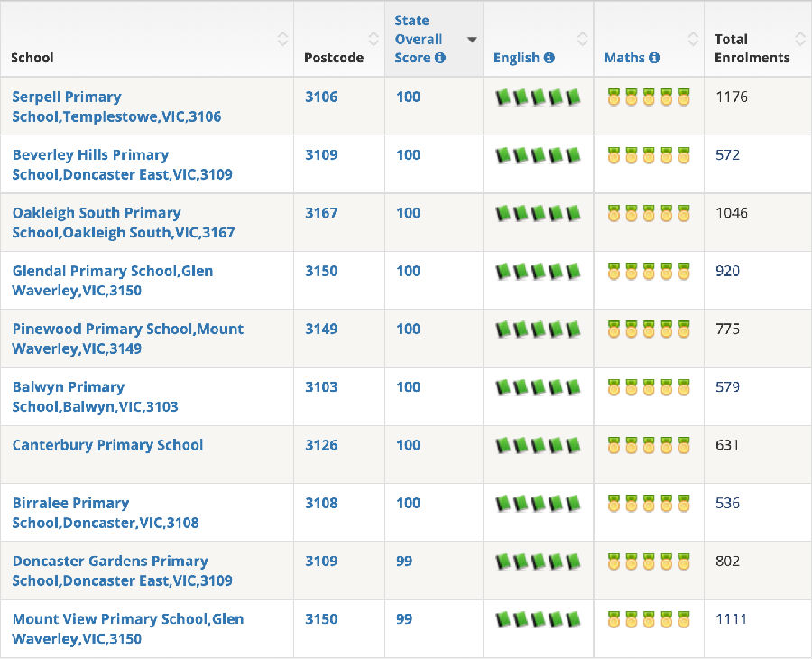The width and height of the screenshot is (812, 659).
Task: Open Doncaster Gardens Primary School link
Action: (122, 571)
